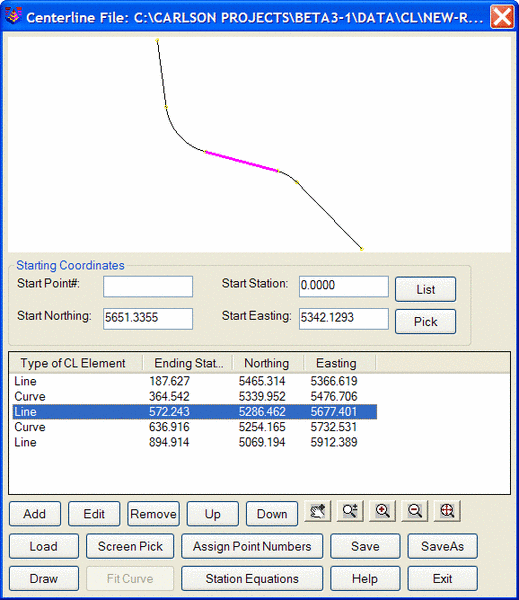This screenshot has height=600, width=519.
Task: Click the zoom in magnifier icon
Action: click(x=382, y=511)
